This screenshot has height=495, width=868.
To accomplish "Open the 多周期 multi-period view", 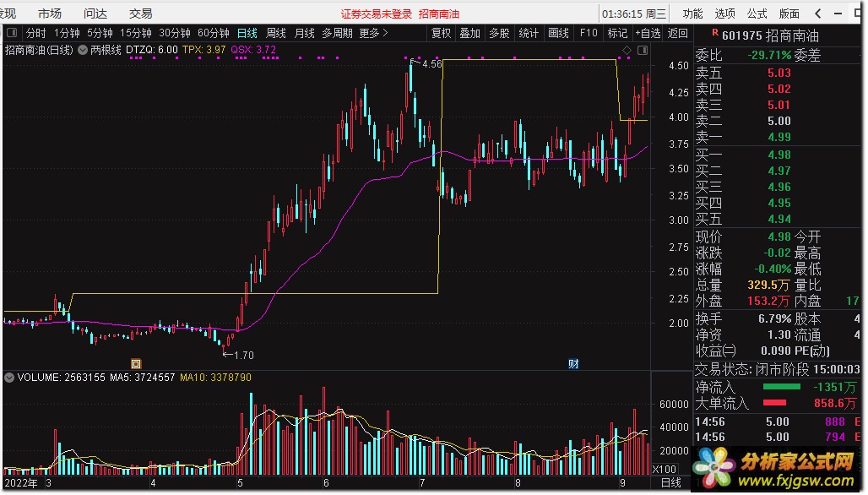I will pos(337,33).
